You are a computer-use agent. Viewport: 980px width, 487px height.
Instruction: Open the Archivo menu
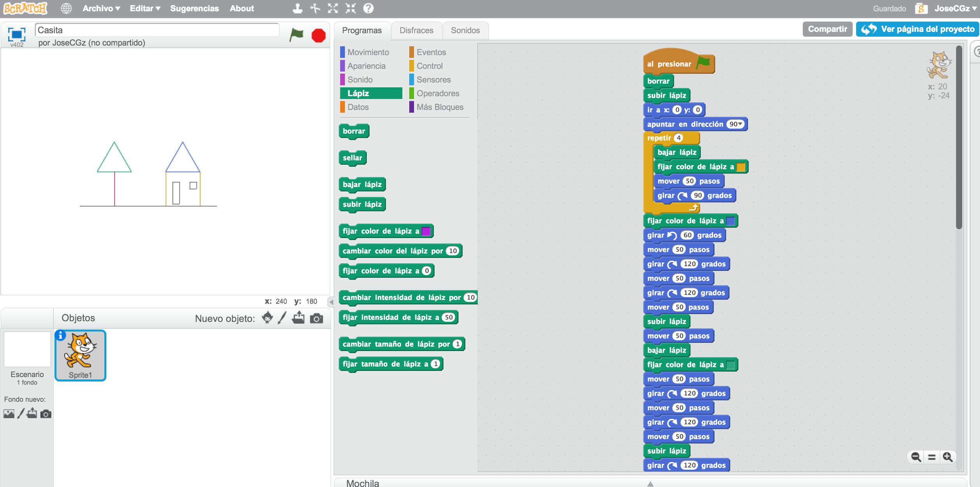(100, 8)
